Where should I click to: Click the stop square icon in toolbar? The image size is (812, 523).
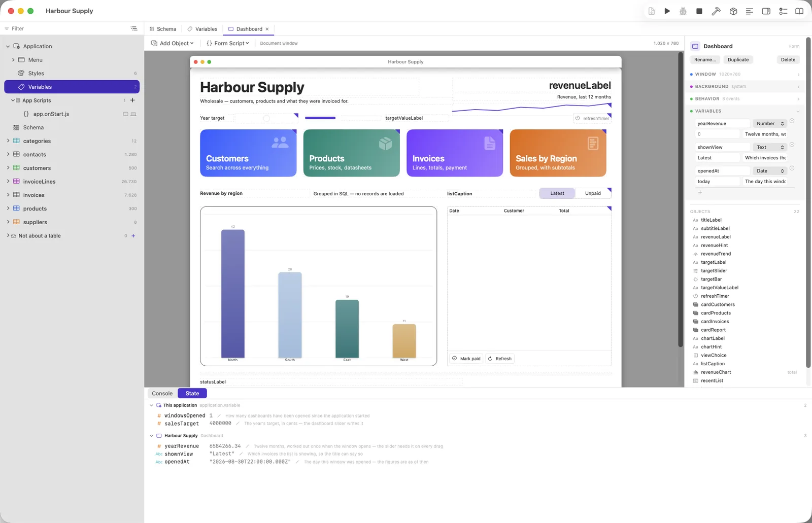(699, 11)
